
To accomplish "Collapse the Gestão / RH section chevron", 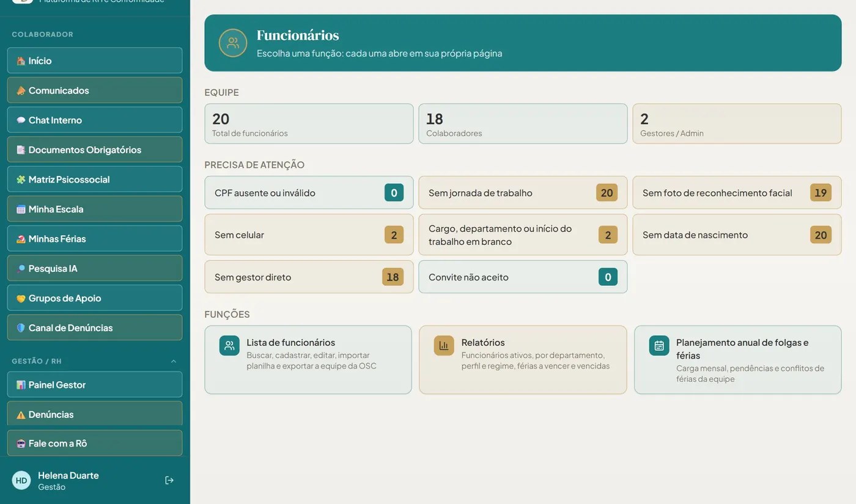I will click(174, 361).
